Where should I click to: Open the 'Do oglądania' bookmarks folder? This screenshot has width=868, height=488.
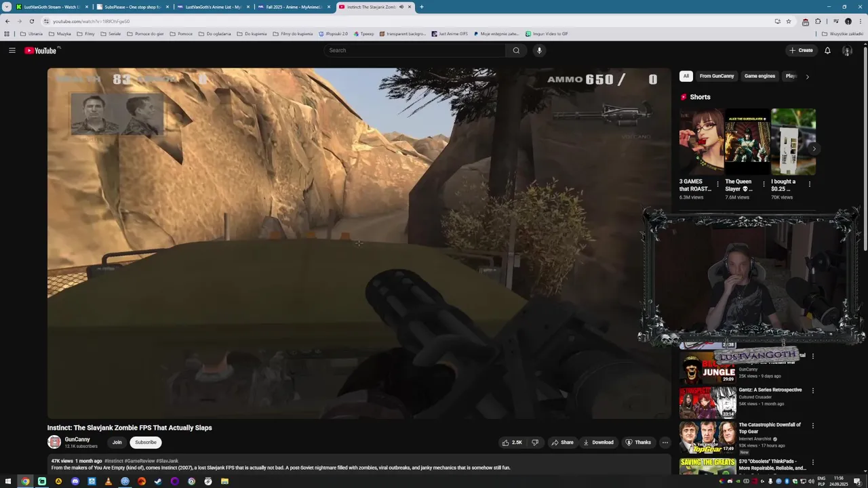pyautogui.click(x=214, y=33)
